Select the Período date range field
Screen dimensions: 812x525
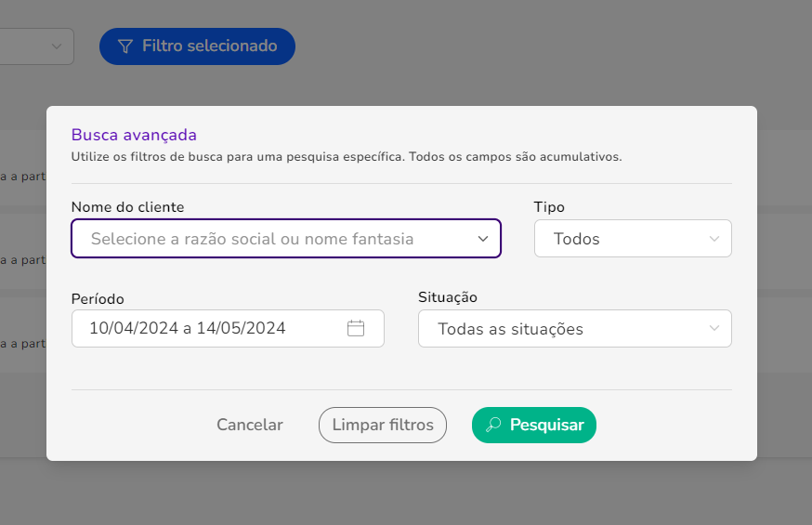228,329
